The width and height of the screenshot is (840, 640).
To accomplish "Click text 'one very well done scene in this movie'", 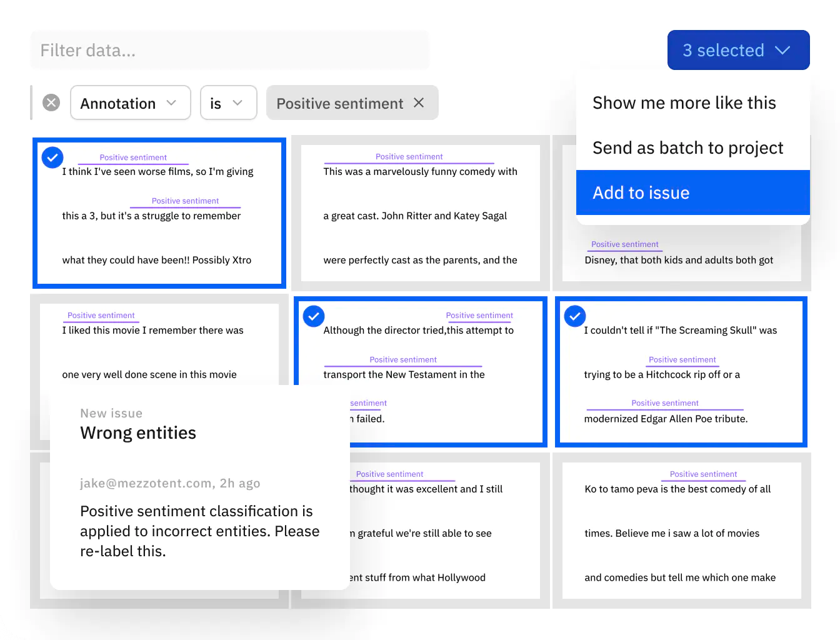I will (x=149, y=374).
